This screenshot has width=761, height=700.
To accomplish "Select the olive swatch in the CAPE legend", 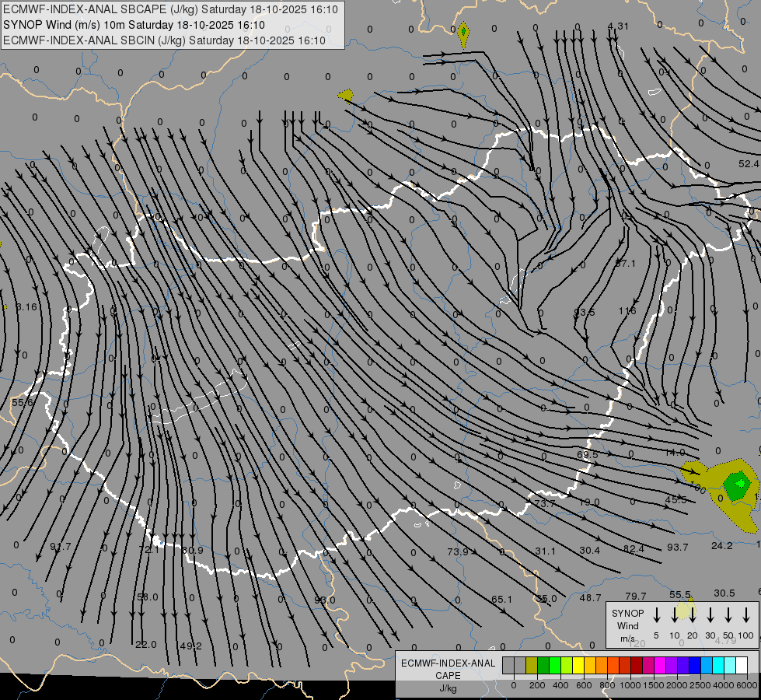I will (x=532, y=665).
